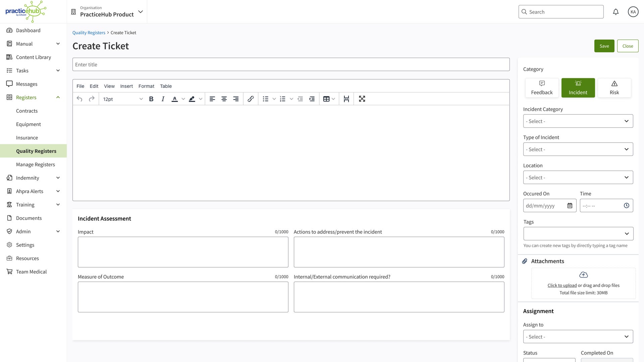
Task: Decrease indent in the editor
Action: click(300, 99)
